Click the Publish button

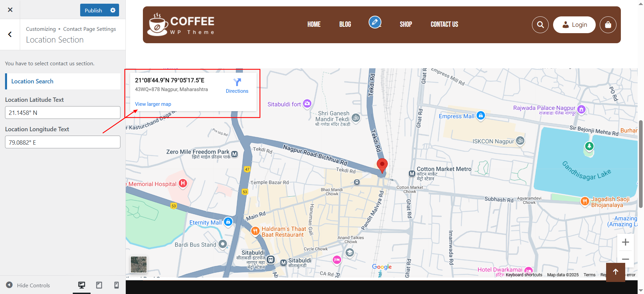coord(93,10)
